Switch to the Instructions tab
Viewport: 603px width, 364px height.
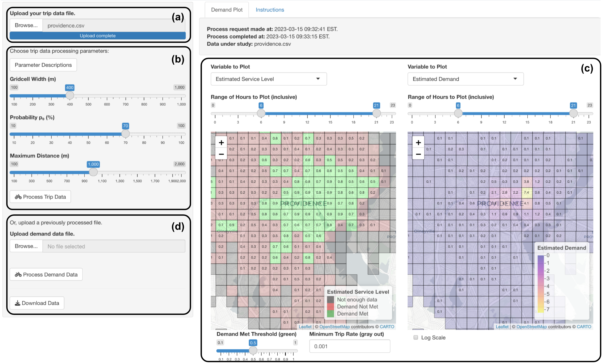[x=270, y=10]
